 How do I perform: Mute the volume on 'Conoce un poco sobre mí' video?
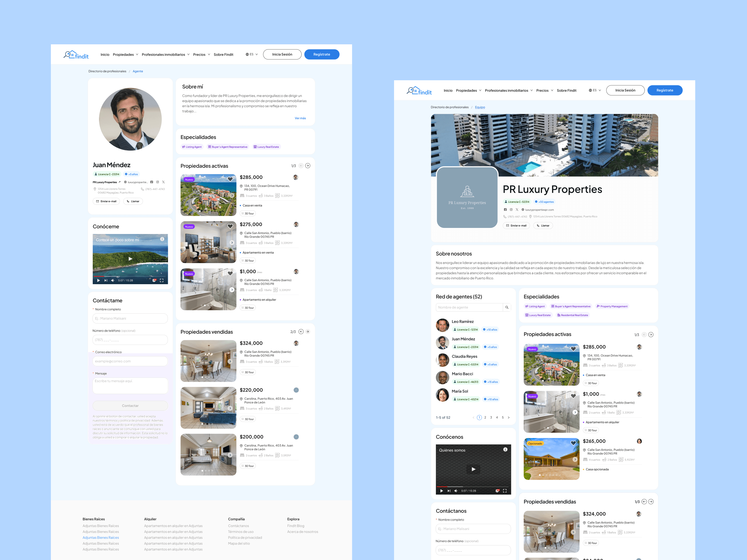(x=113, y=280)
